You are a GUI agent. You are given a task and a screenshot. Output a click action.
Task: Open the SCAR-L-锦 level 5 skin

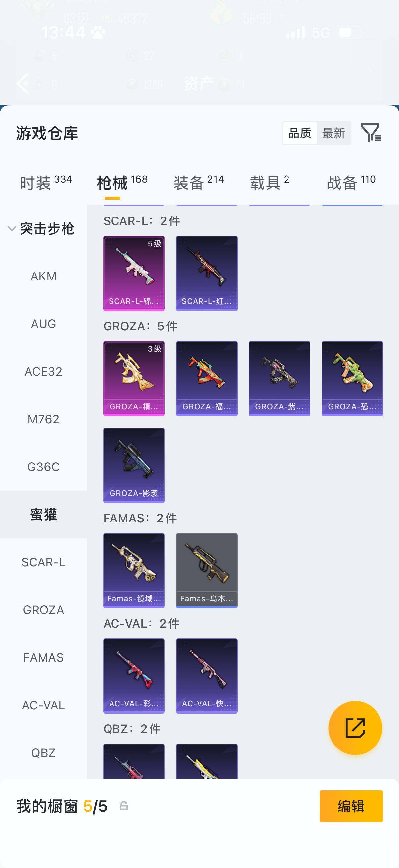(134, 273)
